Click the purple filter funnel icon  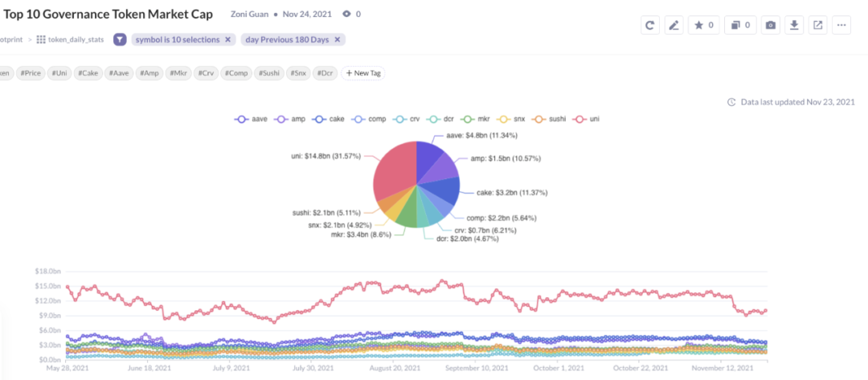(120, 40)
